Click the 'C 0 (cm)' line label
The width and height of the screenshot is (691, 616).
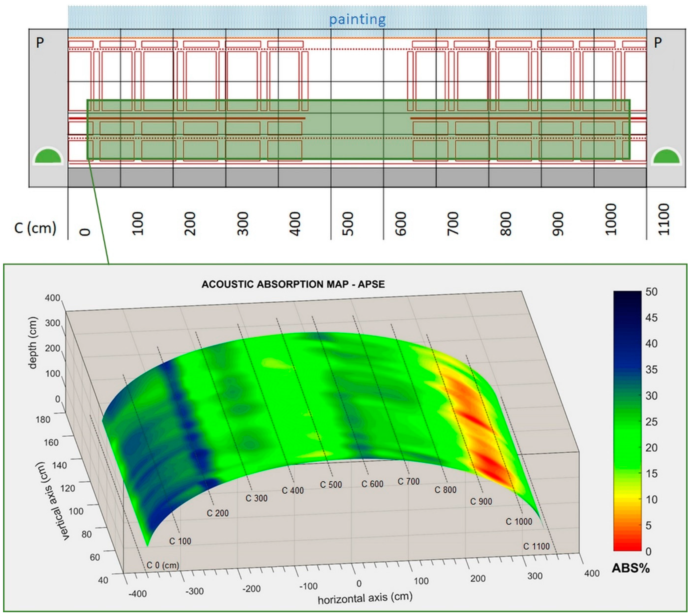pyautogui.click(x=163, y=565)
